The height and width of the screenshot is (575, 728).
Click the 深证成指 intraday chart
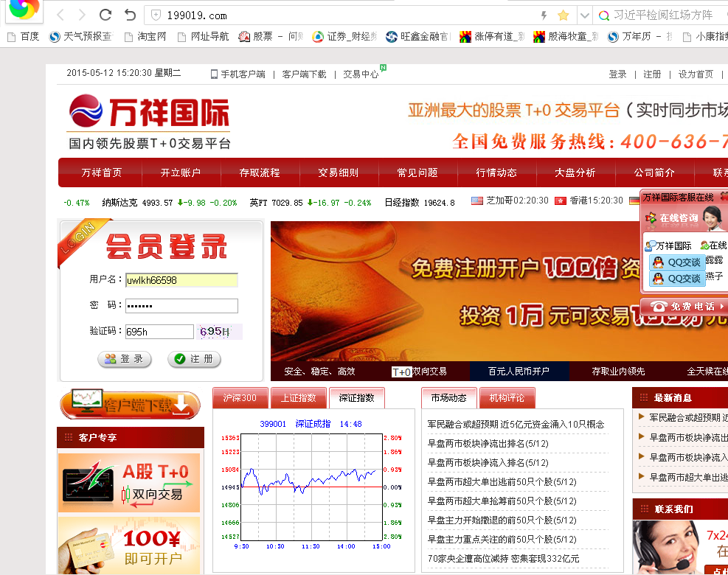tap(311, 485)
